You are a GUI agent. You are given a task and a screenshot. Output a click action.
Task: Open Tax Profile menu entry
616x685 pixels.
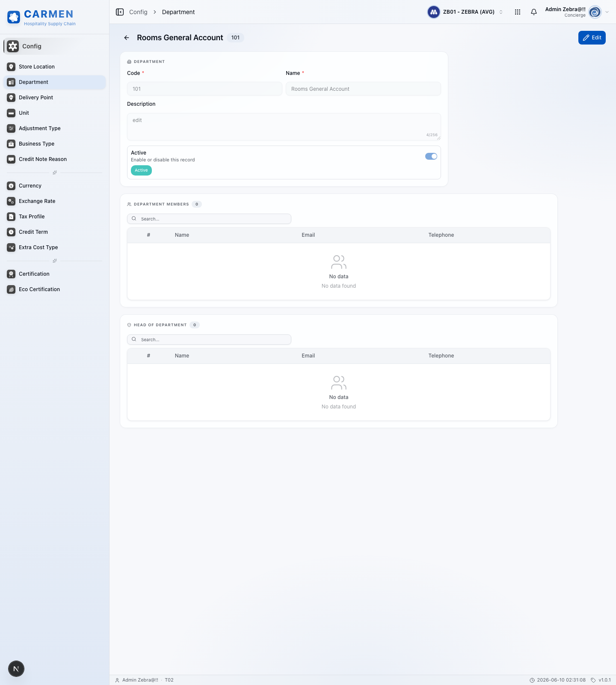point(54,217)
